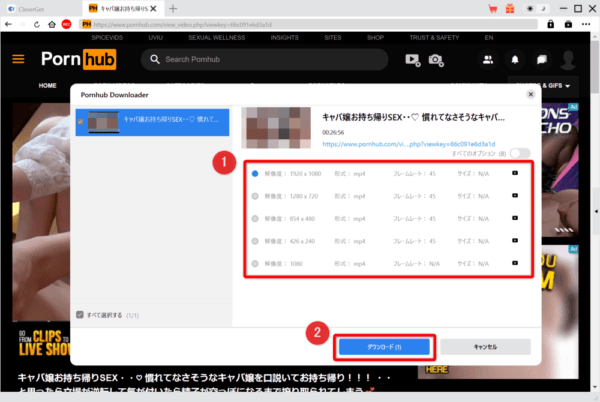Select the 1080 N/A framerate radio option
600x402 pixels.
click(255, 264)
